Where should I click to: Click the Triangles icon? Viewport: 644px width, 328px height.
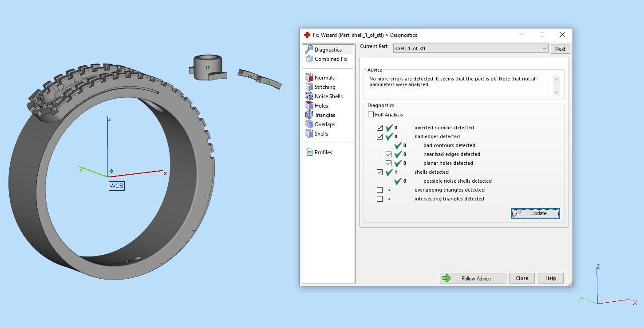pos(309,115)
